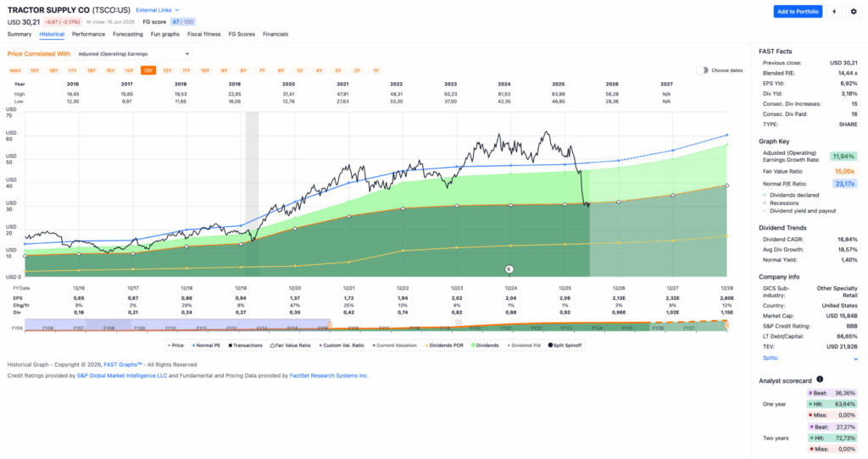Image resolution: width=868 pixels, height=459 pixels.
Task: Open Adjusted (Operating) Earnings dropdown
Action: pyautogui.click(x=133, y=53)
